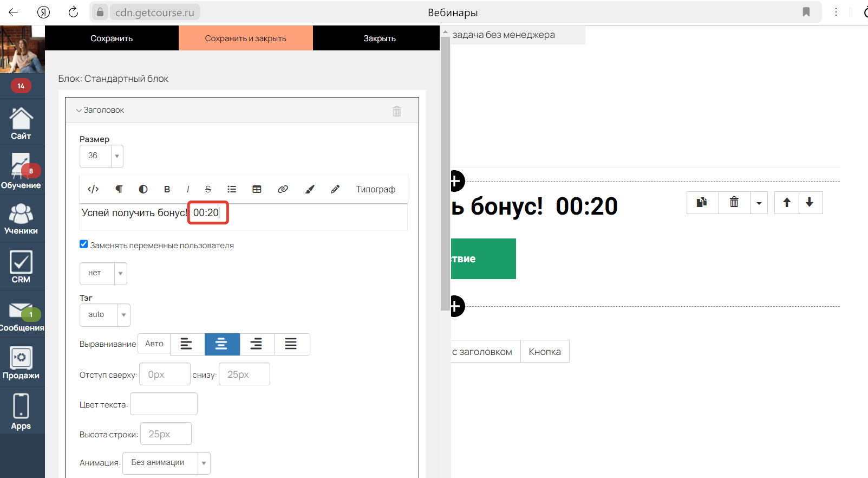Insert a link via chain icon

tap(283, 189)
